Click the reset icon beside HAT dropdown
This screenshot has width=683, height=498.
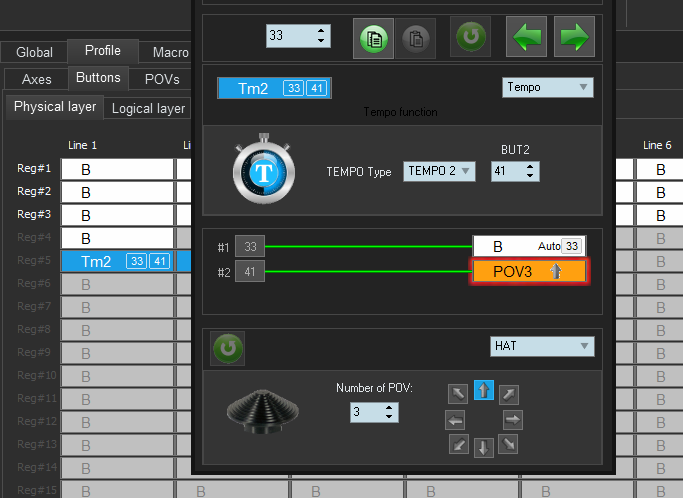click(227, 348)
